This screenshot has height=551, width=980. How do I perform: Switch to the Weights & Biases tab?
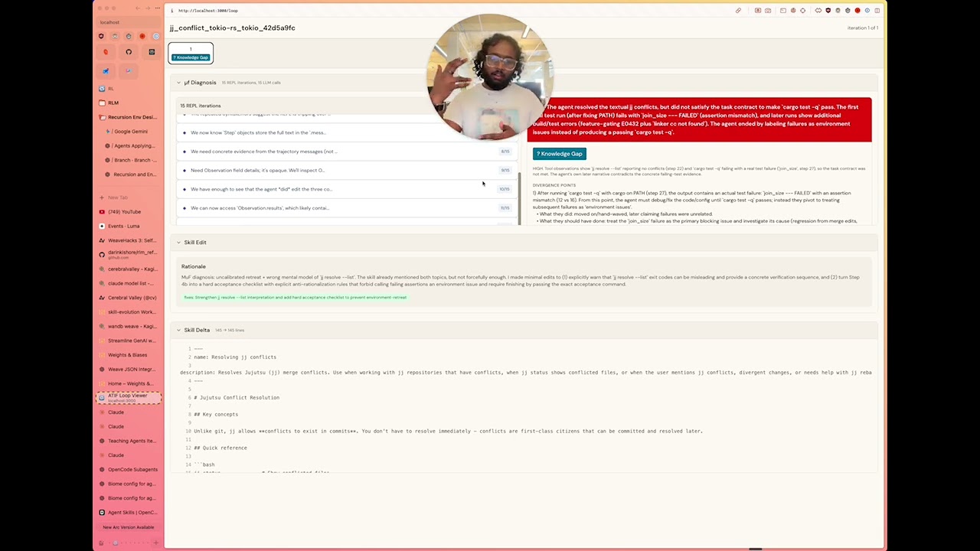pyautogui.click(x=129, y=355)
